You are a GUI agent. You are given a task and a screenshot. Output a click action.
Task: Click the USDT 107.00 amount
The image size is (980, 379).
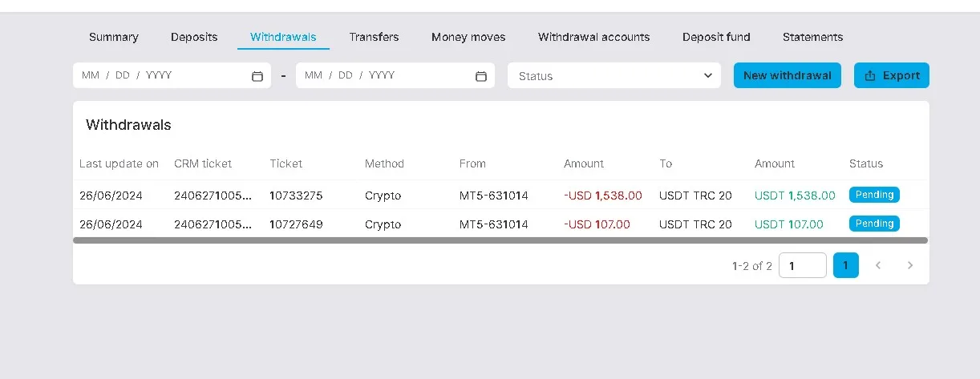tap(789, 224)
